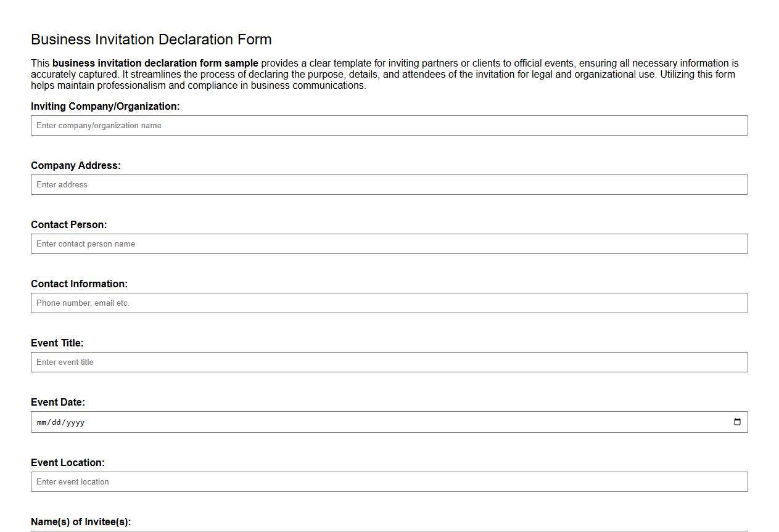Click the Contact Person label
This screenshot has width=779, height=532.
68,224
